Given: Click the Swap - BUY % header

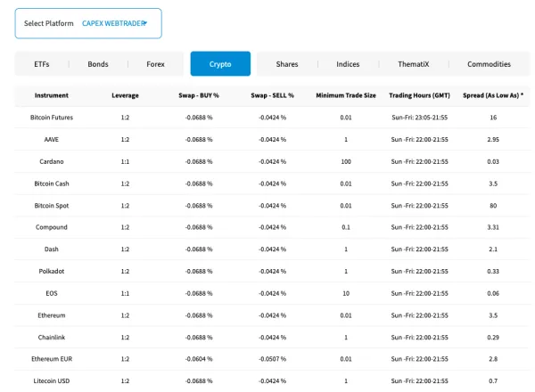Looking at the screenshot, I should coord(199,95).
